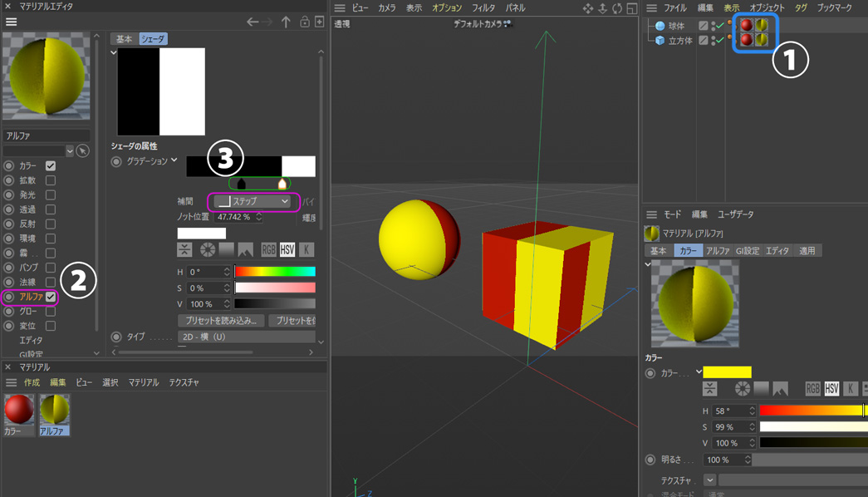
Task: Click the viewport rotate camera icon
Action: (x=617, y=8)
